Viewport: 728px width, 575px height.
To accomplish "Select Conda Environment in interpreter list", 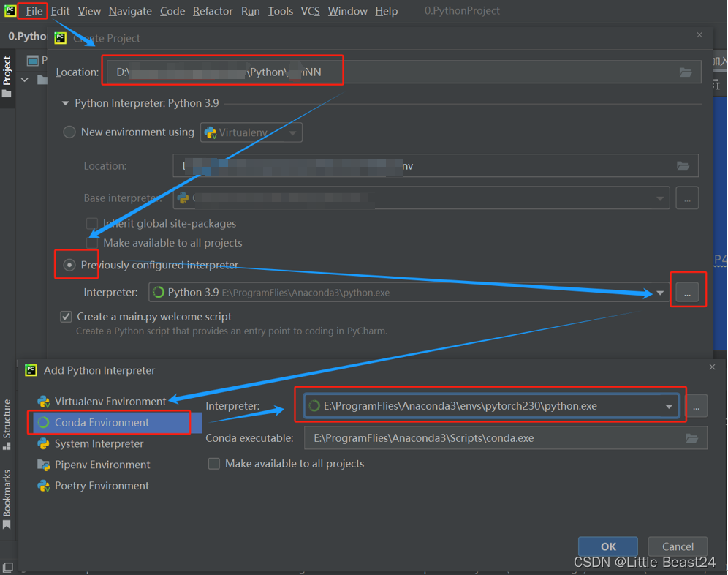I will (118, 423).
